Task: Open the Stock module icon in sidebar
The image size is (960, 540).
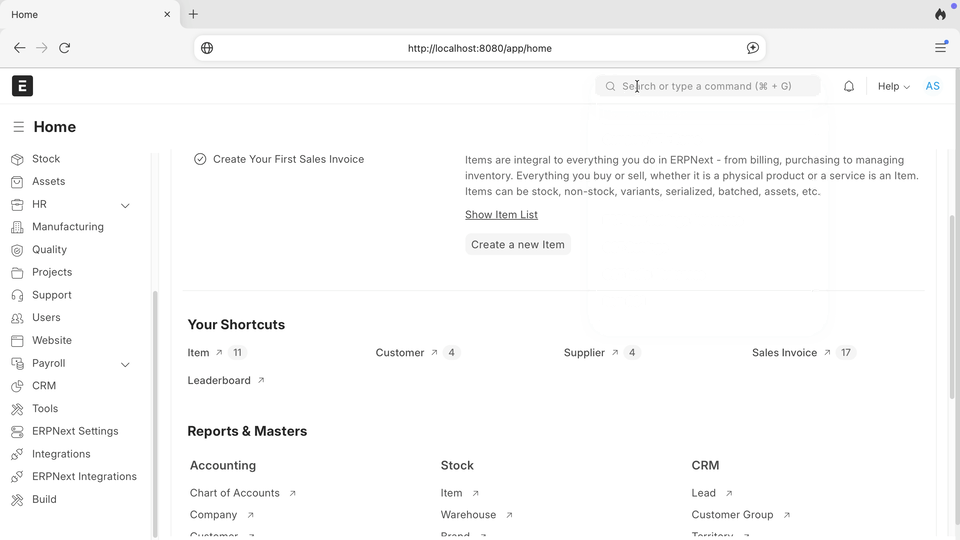Action: coord(17,159)
